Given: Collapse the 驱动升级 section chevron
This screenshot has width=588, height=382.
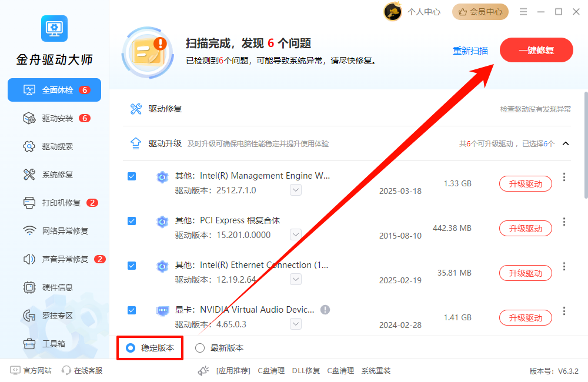Looking at the screenshot, I should tap(566, 143).
